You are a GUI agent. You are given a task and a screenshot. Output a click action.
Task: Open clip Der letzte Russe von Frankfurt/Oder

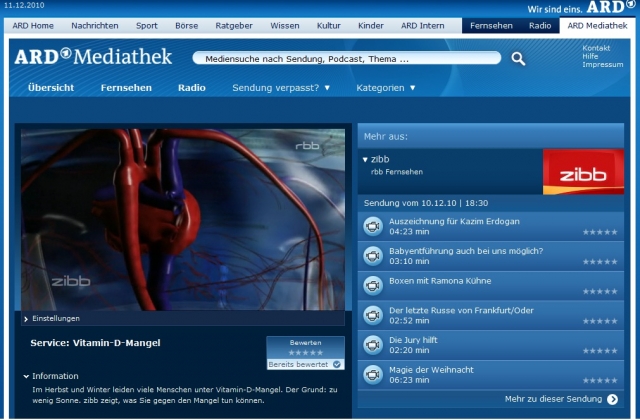tap(461, 311)
